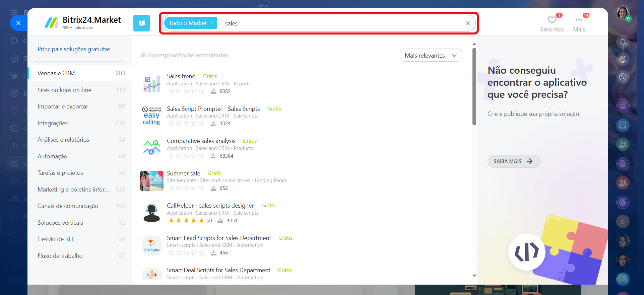Image resolution: width=644 pixels, height=295 pixels.
Task: Open Principais soluções gratuitas link
Action: point(74,49)
